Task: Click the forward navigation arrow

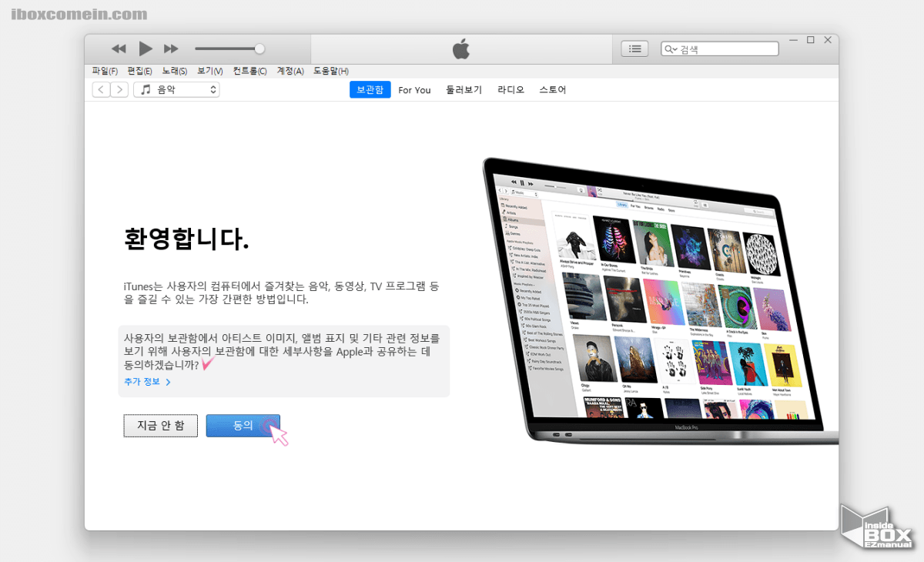Action: [x=119, y=89]
